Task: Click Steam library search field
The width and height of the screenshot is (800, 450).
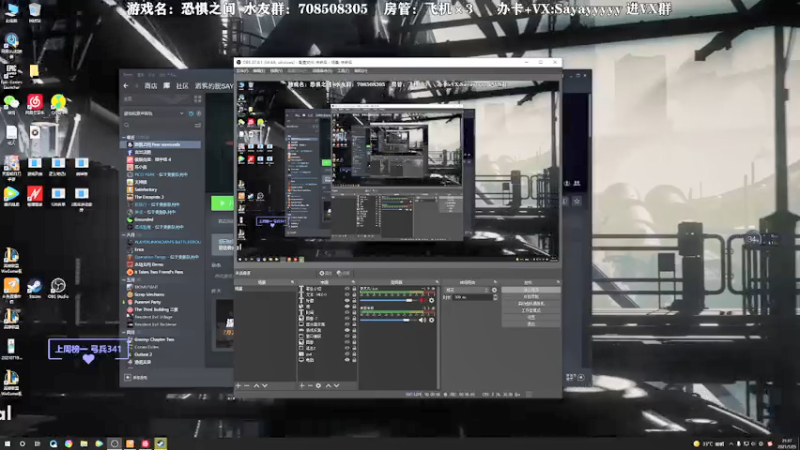Action: [158, 125]
